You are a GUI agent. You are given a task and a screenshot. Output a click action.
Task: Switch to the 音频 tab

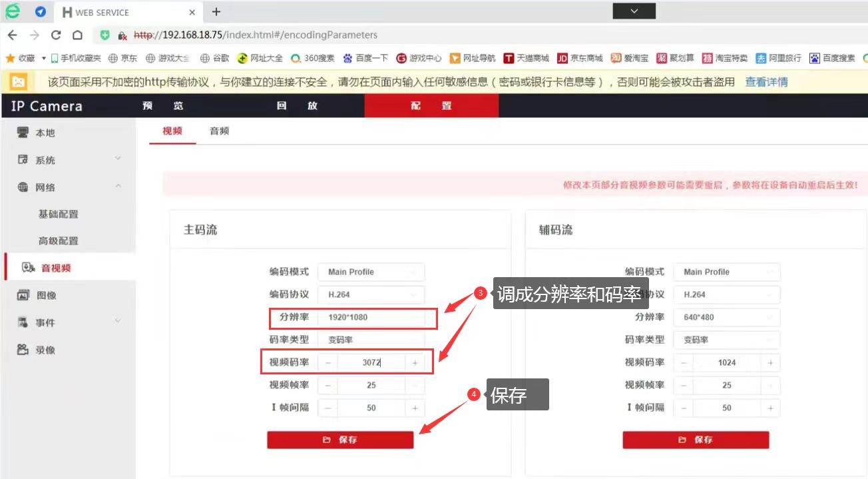(x=219, y=131)
